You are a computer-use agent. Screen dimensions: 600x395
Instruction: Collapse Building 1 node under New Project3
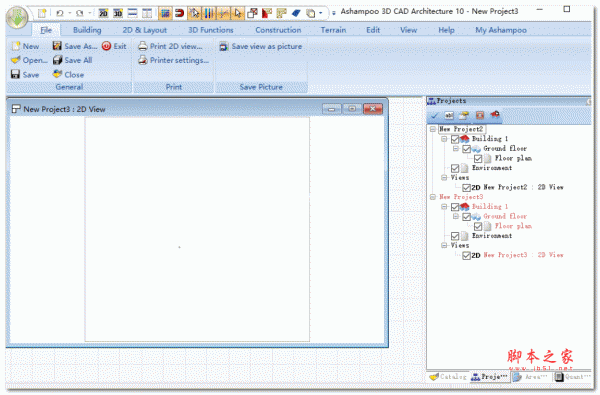[x=444, y=207]
